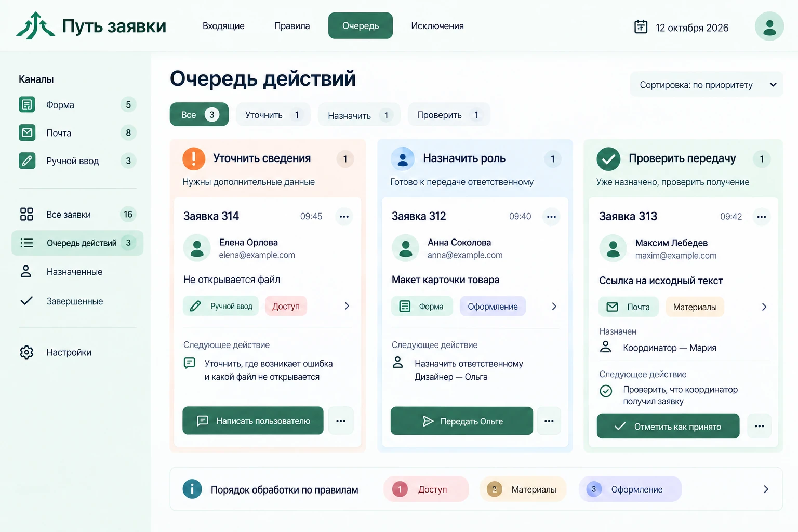Screen dimensions: 798x532
Task: Select the Очередь tab
Action: [x=361, y=25]
